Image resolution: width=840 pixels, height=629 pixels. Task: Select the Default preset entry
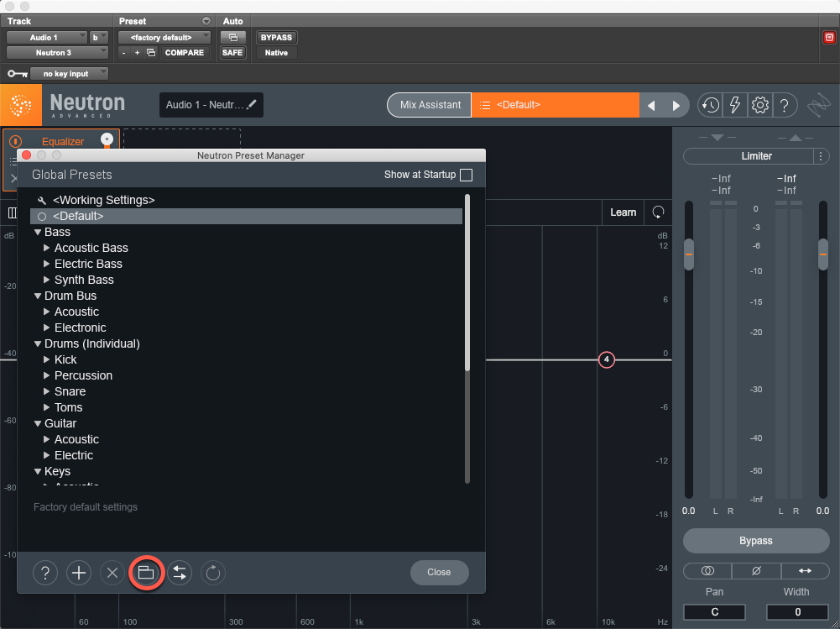coord(247,216)
